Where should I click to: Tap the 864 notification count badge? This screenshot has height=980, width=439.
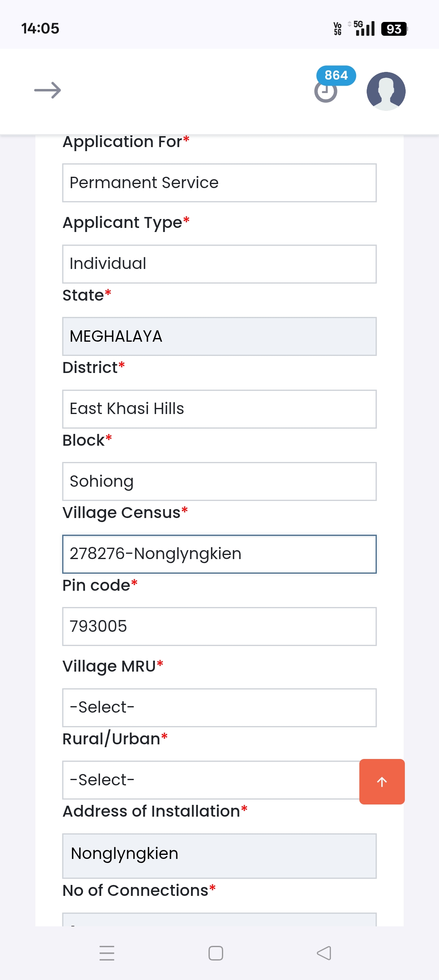(336, 76)
